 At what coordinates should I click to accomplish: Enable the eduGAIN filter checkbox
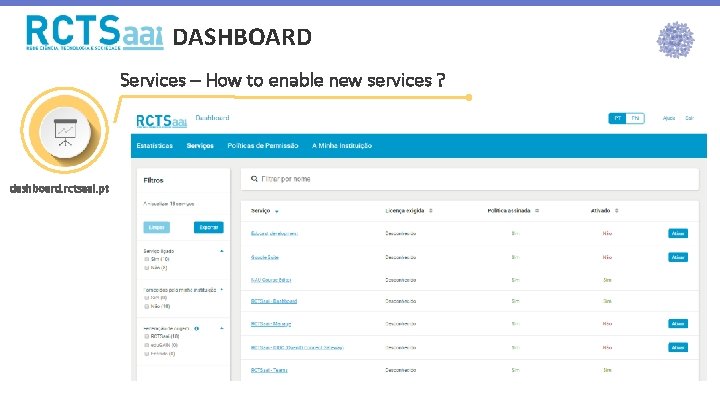[x=146, y=345]
